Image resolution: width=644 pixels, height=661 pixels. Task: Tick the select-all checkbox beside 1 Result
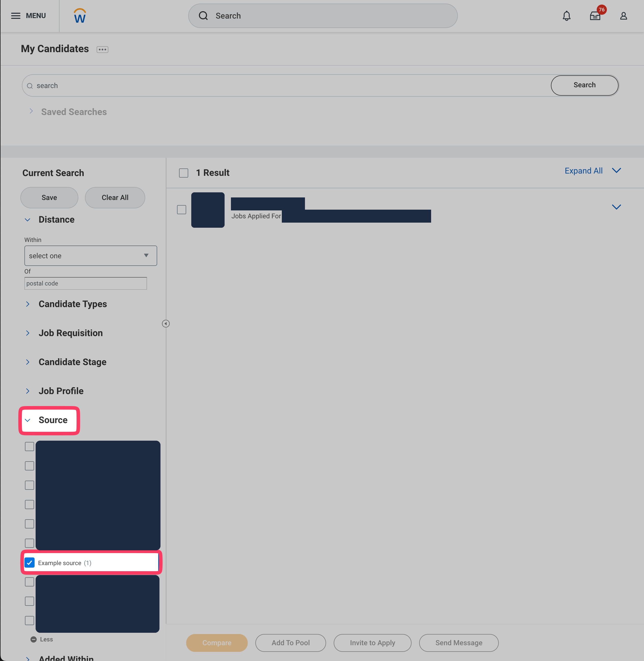click(x=184, y=173)
